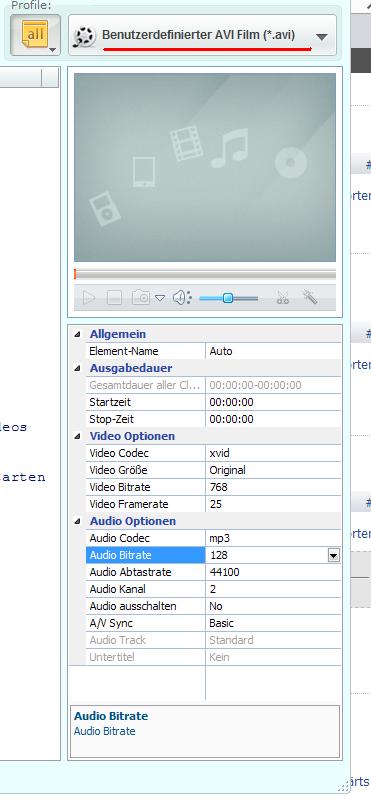Click the camera snapshot icon
371x812 pixels.
[141, 298]
